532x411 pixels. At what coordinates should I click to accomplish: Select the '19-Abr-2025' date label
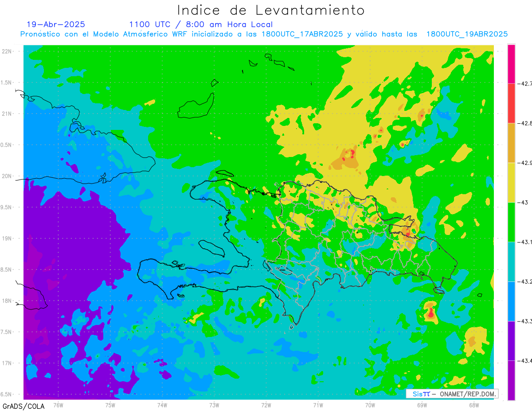coord(56,24)
